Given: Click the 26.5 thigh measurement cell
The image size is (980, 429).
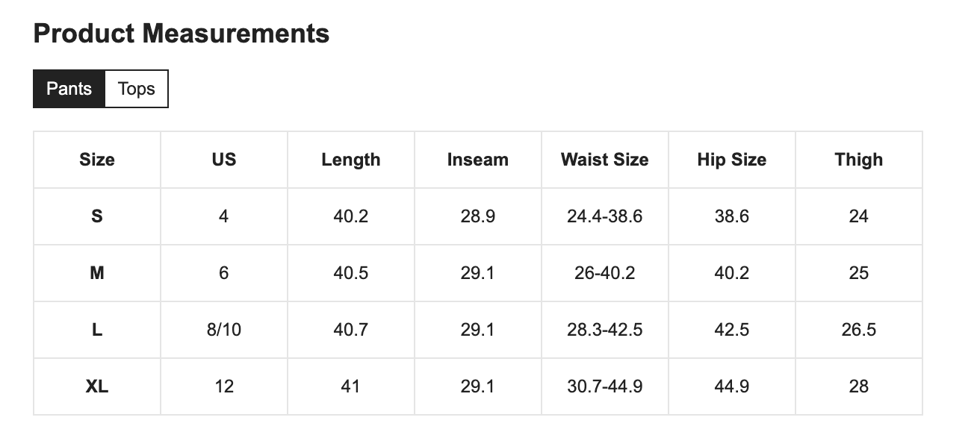Looking at the screenshot, I should point(859,330).
